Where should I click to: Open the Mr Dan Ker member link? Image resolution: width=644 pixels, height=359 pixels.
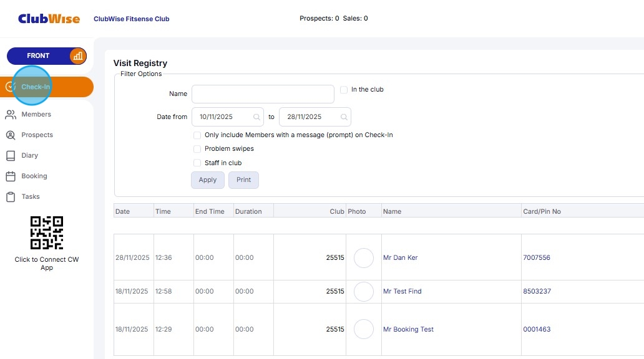[401, 257]
